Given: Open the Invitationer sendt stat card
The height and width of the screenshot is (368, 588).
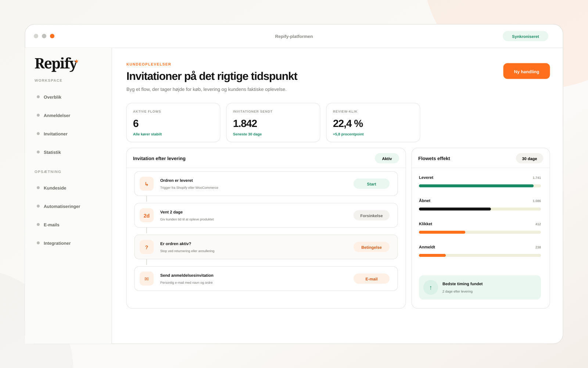Looking at the screenshot, I should (x=273, y=123).
